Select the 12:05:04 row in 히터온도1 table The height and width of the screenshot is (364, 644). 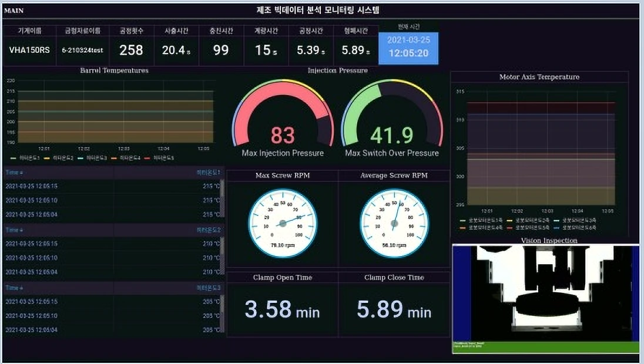pyautogui.click(x=112, y=214)
